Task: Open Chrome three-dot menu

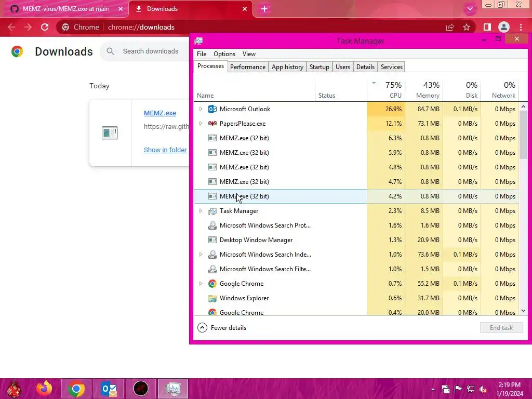Action: coord(521,27)
